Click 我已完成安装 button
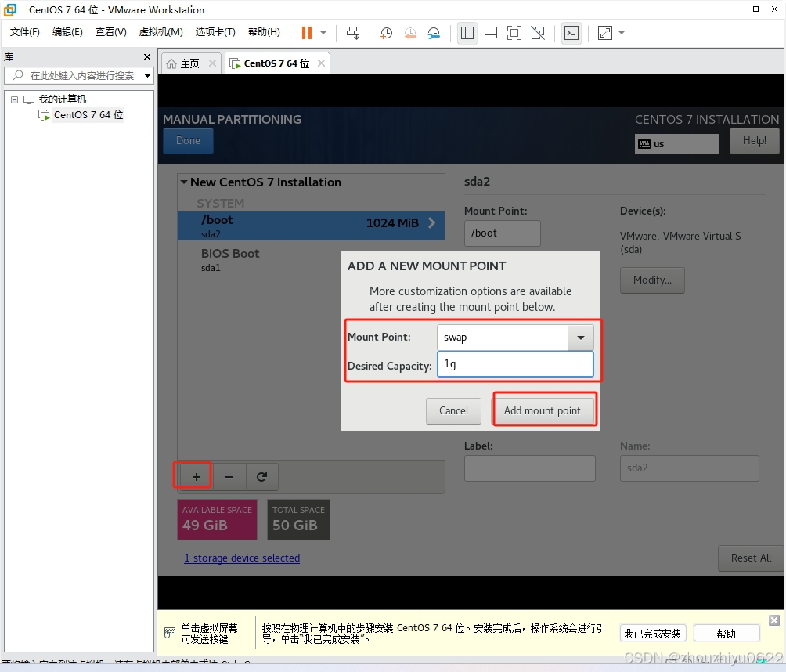The width and height of the screenshot is (786, 672). (653, 634)
